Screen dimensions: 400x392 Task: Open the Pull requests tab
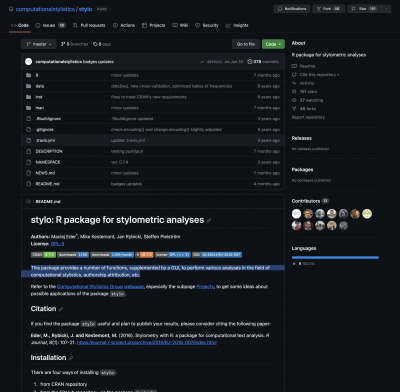(89, 25)
